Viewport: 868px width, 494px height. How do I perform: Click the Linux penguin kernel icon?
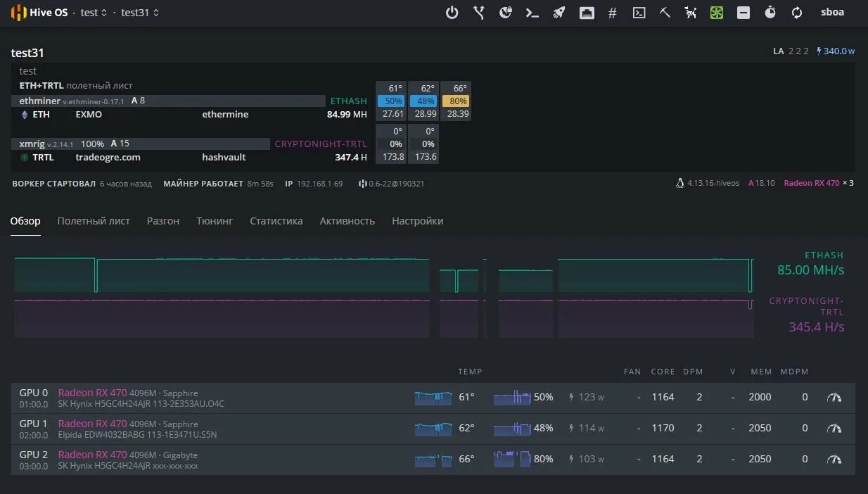[679, 183]
